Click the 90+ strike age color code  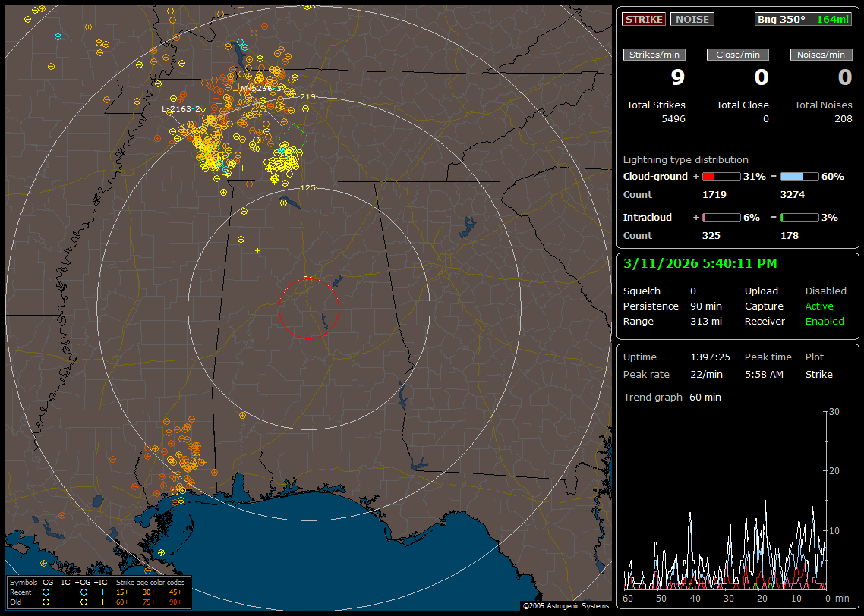175,602
